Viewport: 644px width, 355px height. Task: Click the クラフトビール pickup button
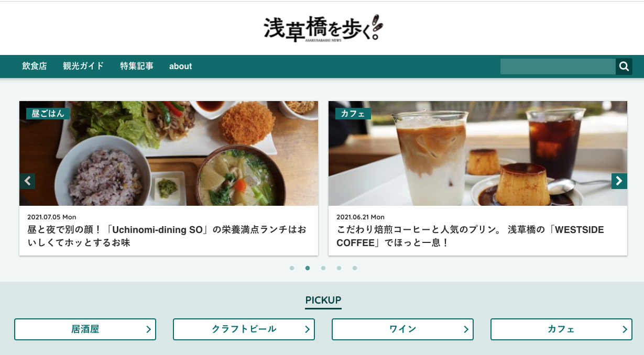[x=244, y=329]
